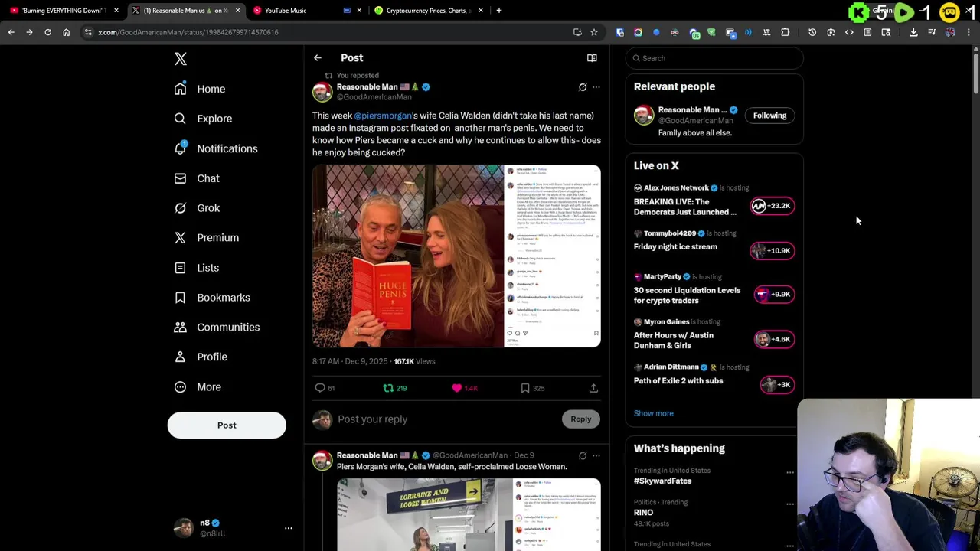The height and width of the screenshot is (551, 980).
Task: Click the large Post button
Action: 227,425
